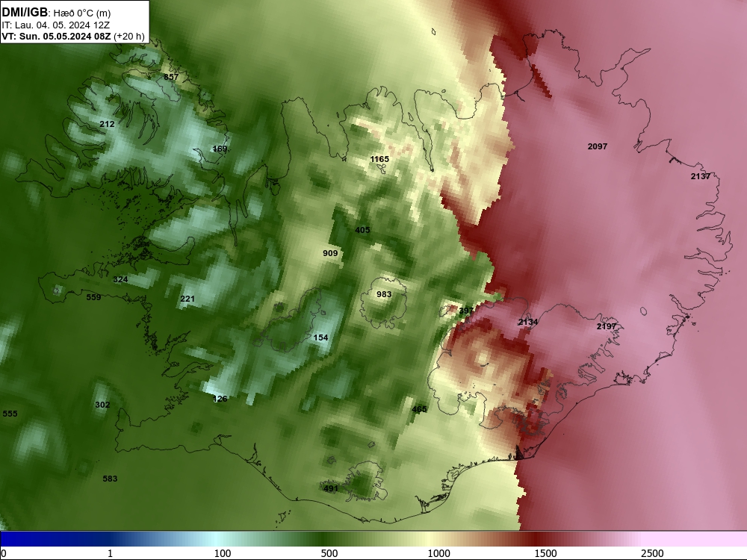The width and height of the screenshot is (747, 560).
Task: Click the map value 302
Action: [102, 405]
